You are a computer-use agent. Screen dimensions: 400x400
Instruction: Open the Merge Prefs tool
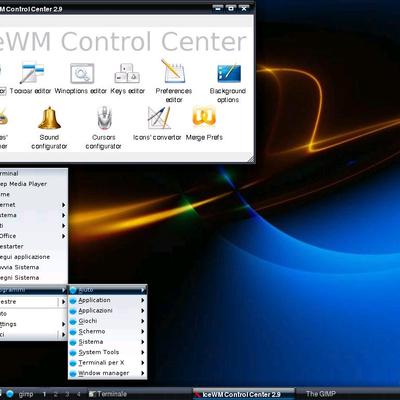click(204, 116)
